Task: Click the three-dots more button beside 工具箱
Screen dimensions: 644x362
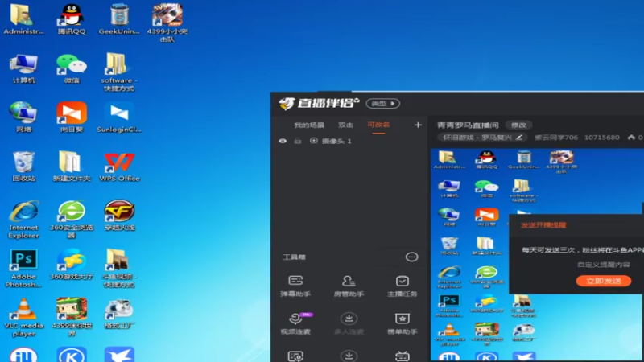Action: point(411,257)
